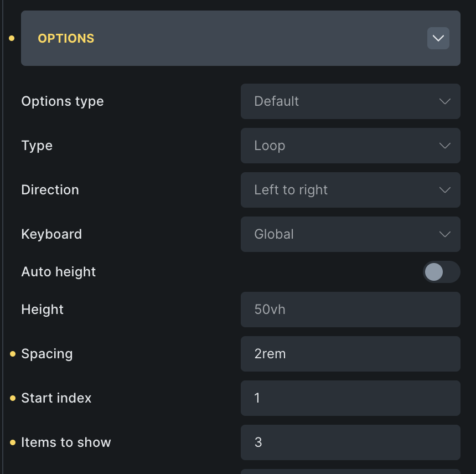Click the chevron arrow in Direction dropdown
476x474 pixels.
[x=444, y=190]
